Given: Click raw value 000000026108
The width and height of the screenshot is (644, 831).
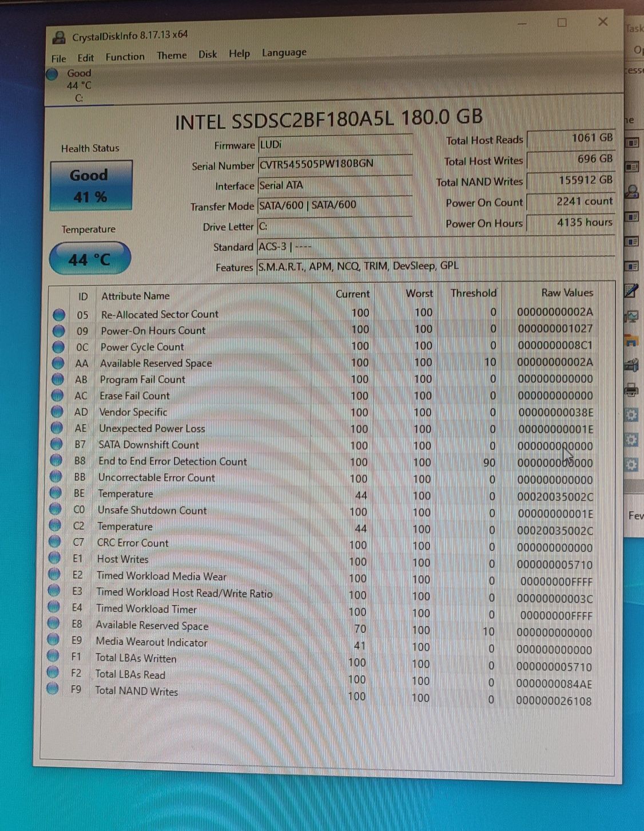Looking at the screenshot, I should (554, 701).
